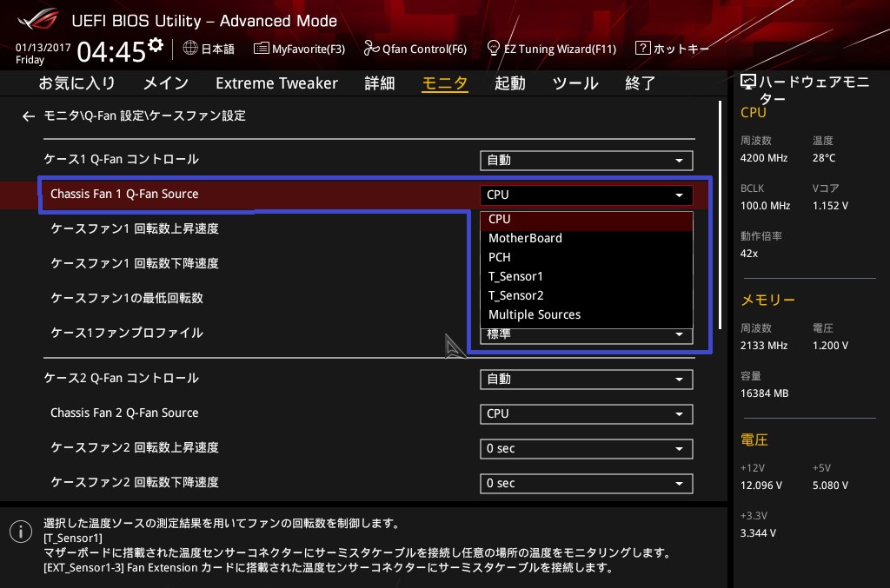This screenshot has height=588, width=890.
Task: Open the clock settings gear icon
Action: (x=156, y=44)
